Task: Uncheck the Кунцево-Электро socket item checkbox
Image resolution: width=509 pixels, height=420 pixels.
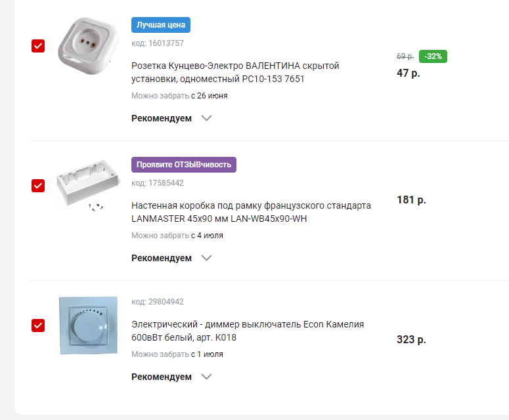Action: [38, 46]
